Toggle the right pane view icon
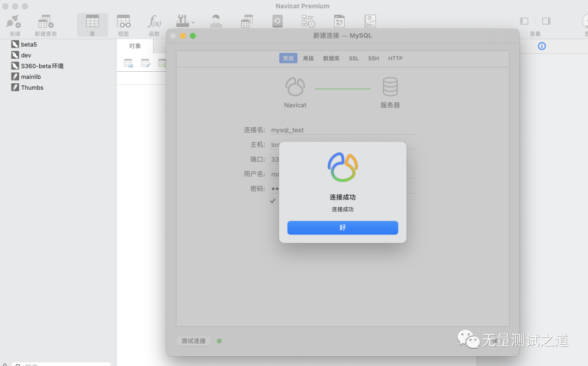The width and height of the screenshot is (588, 366). [x=546, y=21]
